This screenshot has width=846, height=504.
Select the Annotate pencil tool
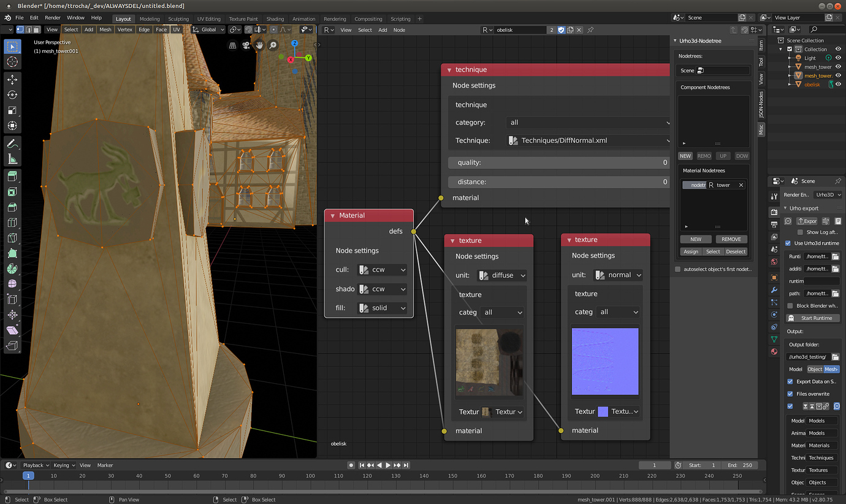pyautogui.click(x=12, y=143)
